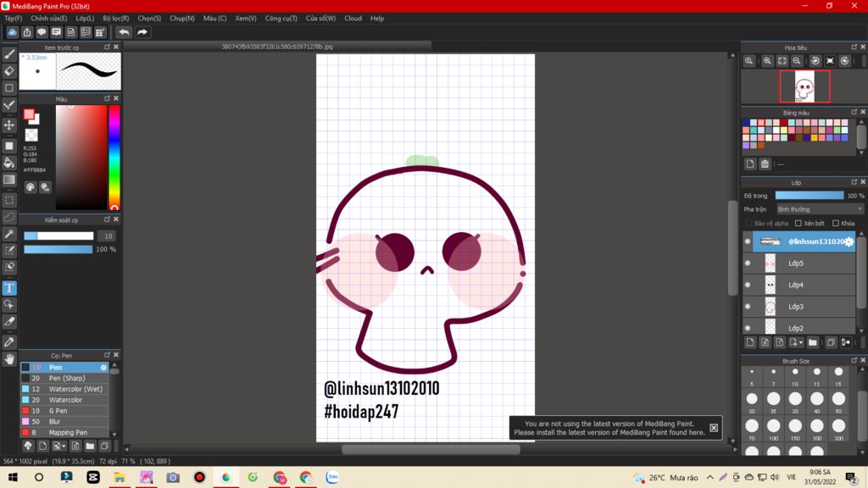Click the transparent color swatch

pyautogui.click(x=31, y=135)
